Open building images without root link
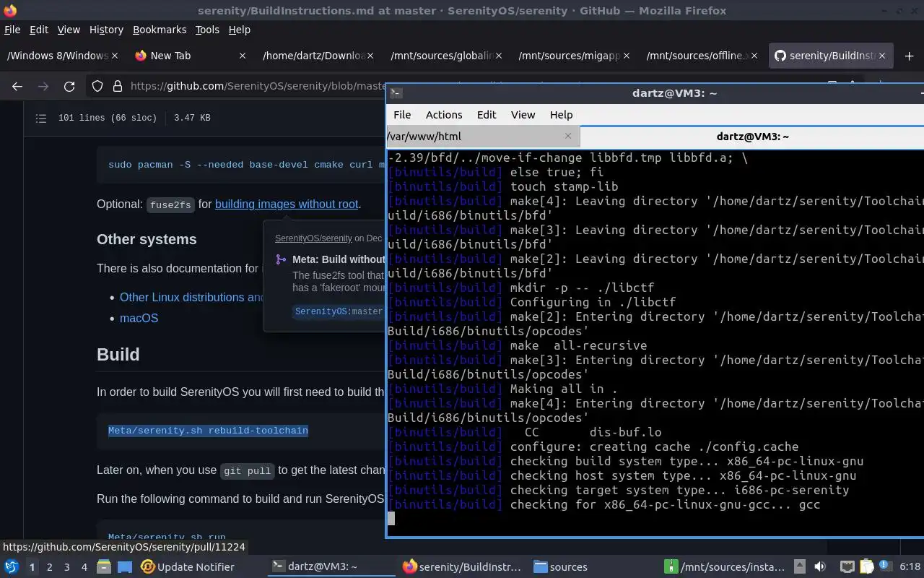Image resolution: width=924 pixels, height=578 pixels. point(287,204)
